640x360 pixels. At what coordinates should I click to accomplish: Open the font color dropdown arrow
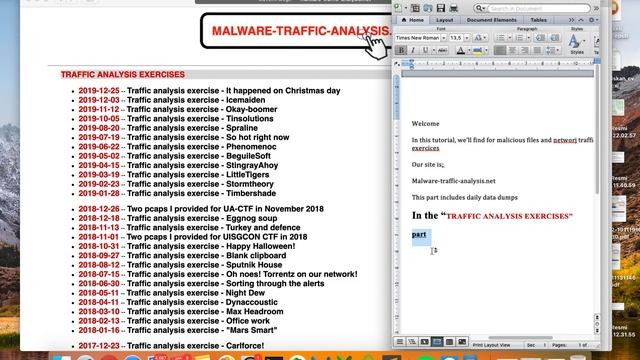[469, 51]
